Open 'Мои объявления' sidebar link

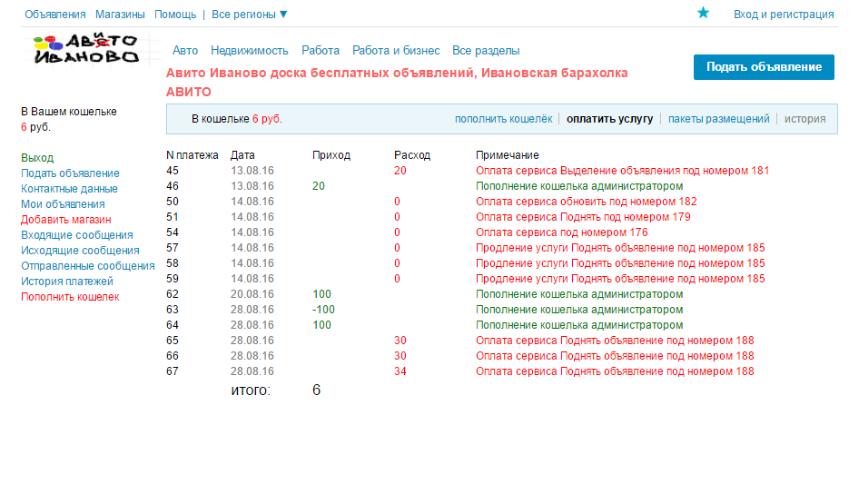point(63,204)
